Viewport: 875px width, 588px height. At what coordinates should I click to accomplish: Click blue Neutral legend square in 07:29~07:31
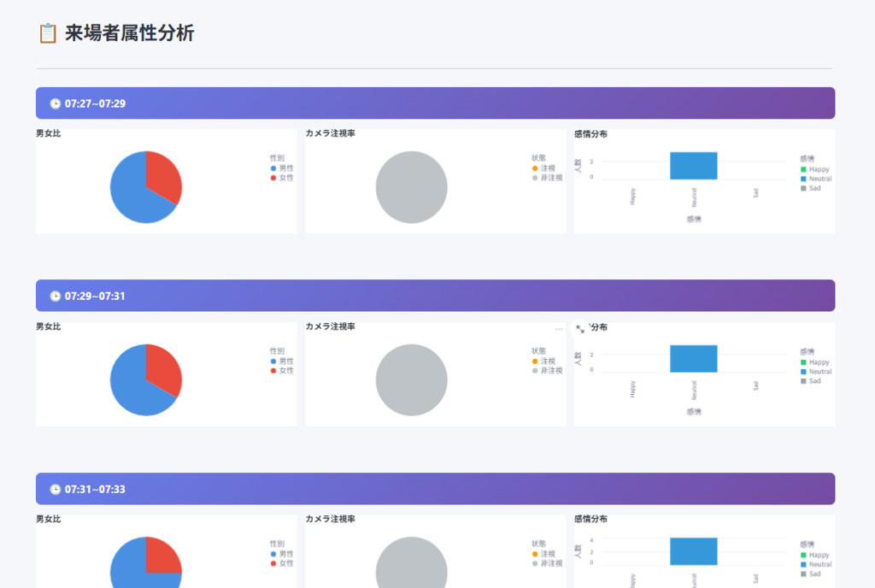point(803,372)
